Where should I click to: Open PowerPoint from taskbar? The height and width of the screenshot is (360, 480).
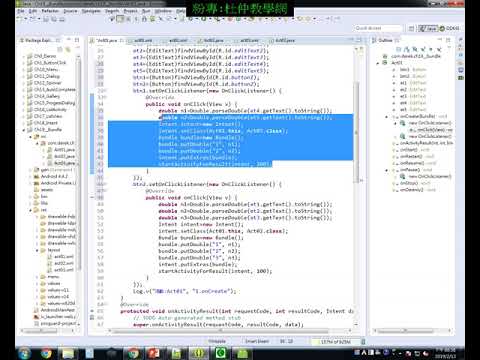click(154, 353)
